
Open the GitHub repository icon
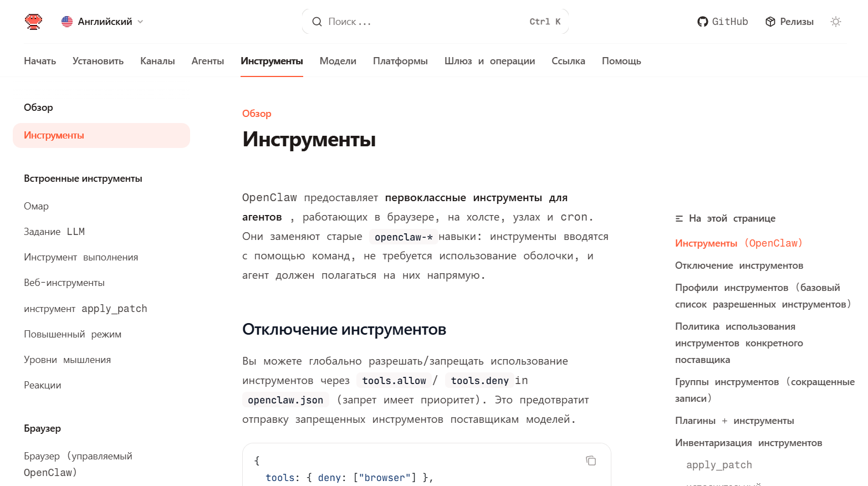click(x=702, y=21)
